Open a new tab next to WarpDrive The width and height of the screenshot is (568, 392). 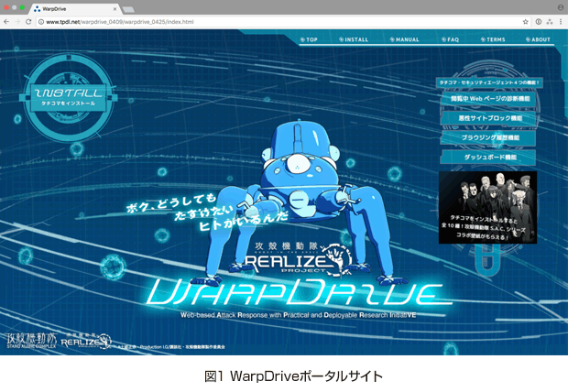[x=128, y=9]
